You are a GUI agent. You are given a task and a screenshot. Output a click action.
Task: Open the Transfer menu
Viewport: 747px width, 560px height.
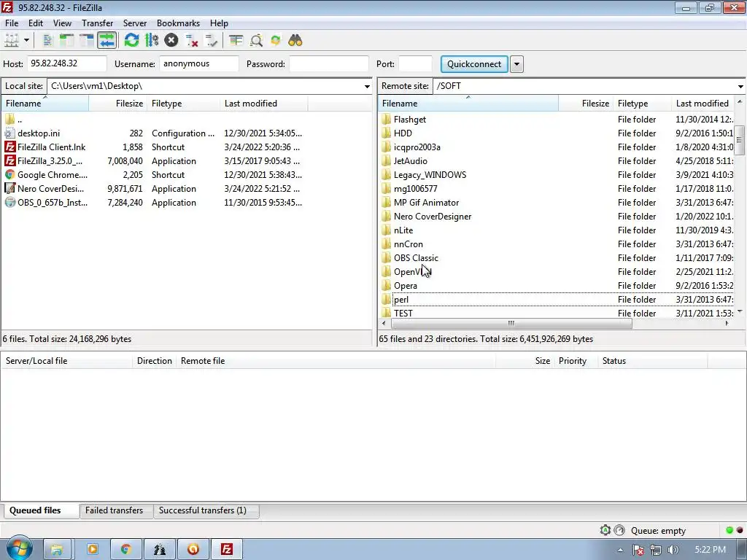(97, 23)
